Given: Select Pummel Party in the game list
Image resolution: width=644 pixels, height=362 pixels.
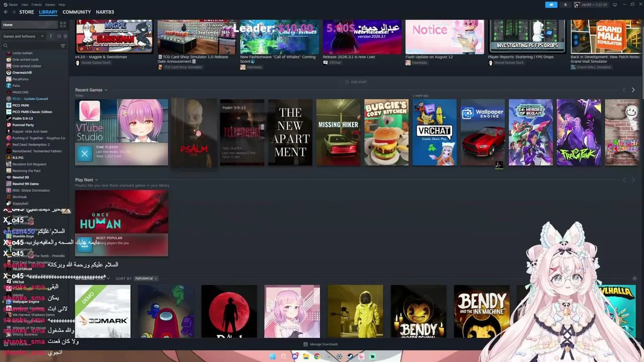Looking at the screenshot, I should 23,125.
